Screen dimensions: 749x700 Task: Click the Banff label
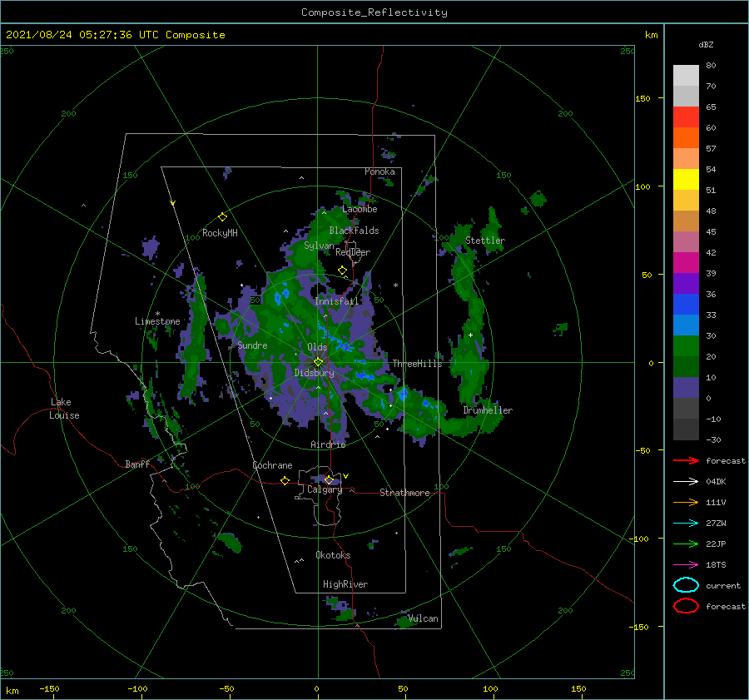coord(137,464)
